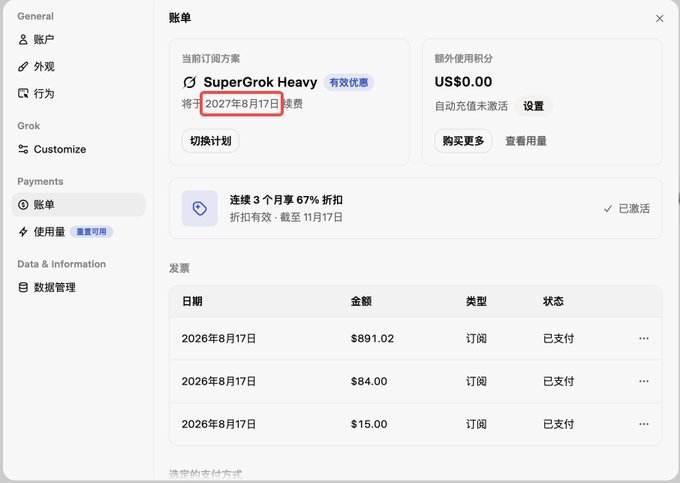Click the dollar-coin icon beside 账单
This screenshot has width=680, height=483.
23,205
